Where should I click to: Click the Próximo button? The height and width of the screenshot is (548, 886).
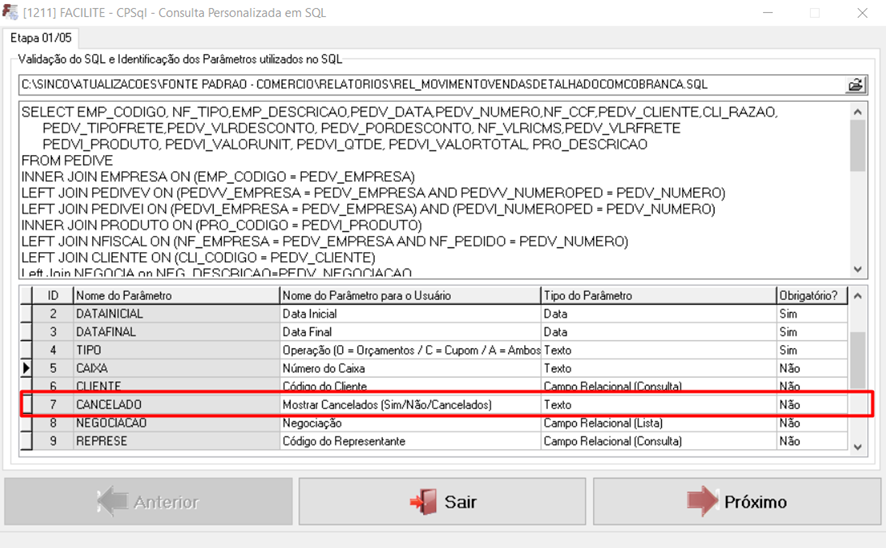[x=737, y=502]
